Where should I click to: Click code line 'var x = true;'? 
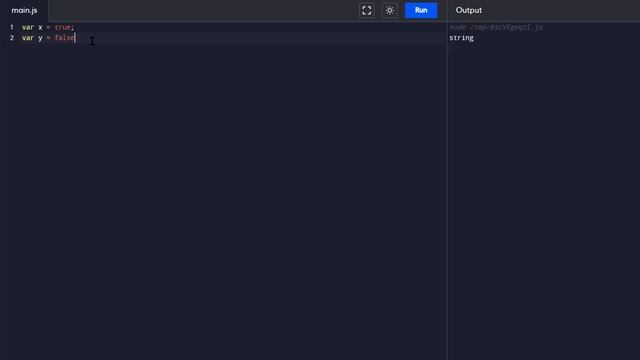tap(48, 27)
